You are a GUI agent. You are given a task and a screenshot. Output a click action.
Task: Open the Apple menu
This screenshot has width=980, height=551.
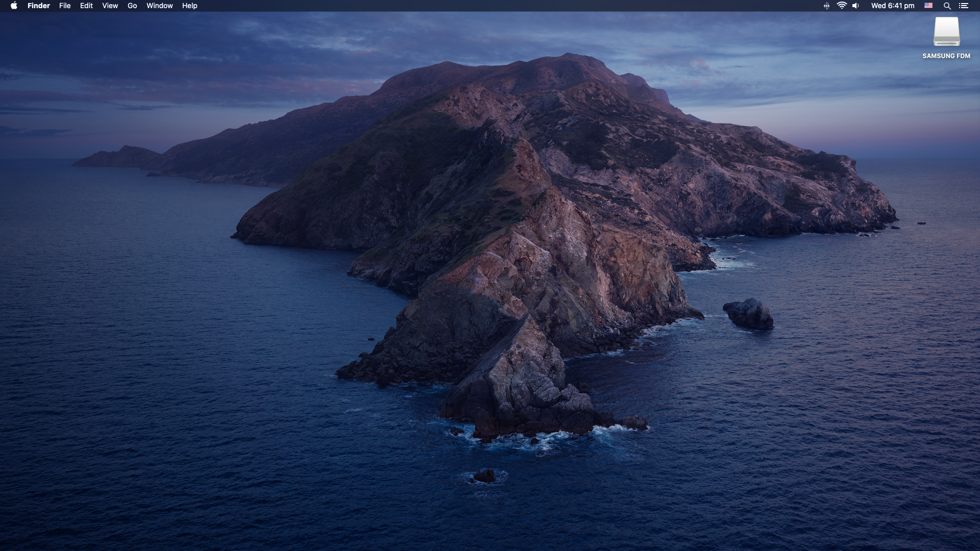[x=14, y=6]
